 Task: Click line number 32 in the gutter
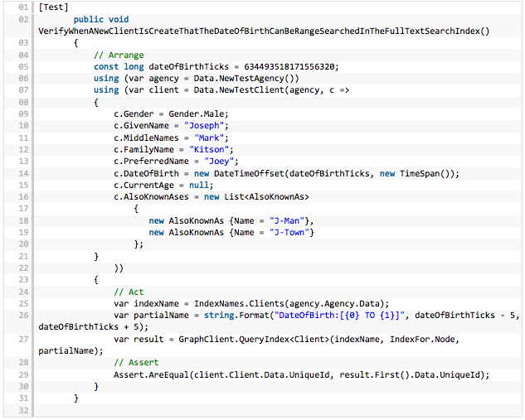tap(23, 410)
